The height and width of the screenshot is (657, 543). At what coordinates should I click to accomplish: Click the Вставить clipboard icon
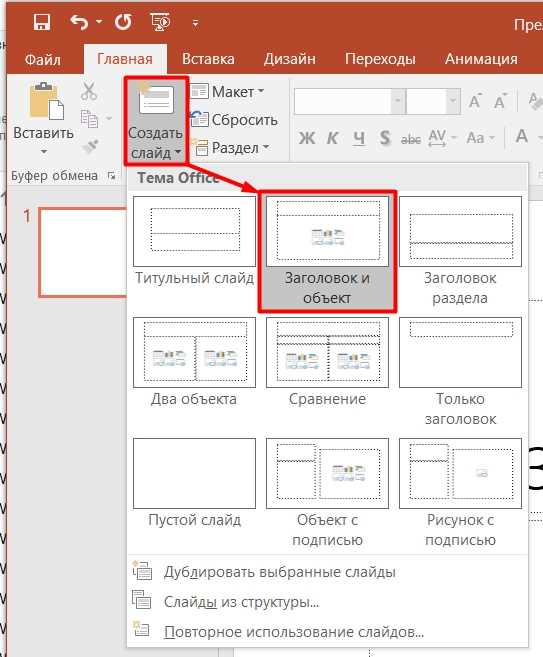(46, 101)
